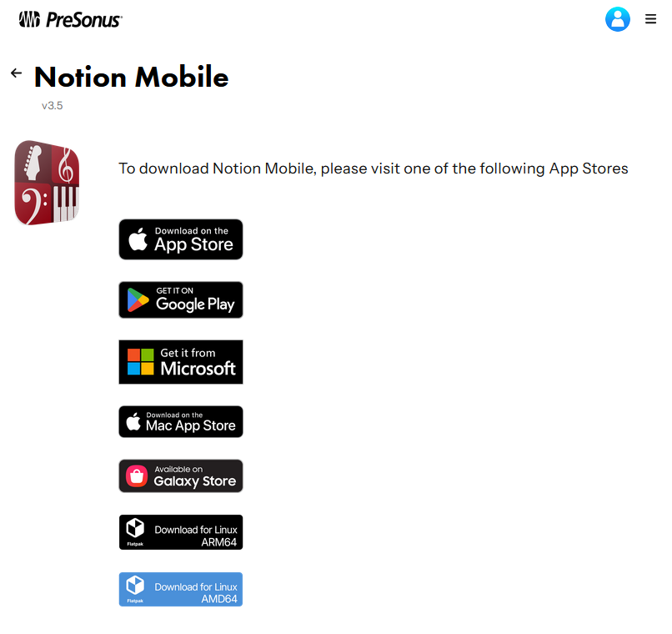This screenshot has height=634, width=672.
Task: Click the Apple logo on App Store badge
Action: click(138, 239)
